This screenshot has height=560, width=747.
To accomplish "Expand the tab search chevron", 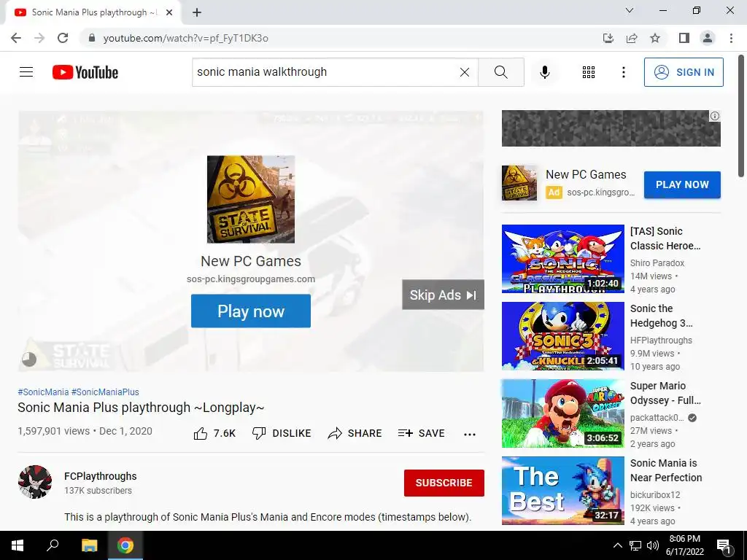I will (x=630, y=10).
